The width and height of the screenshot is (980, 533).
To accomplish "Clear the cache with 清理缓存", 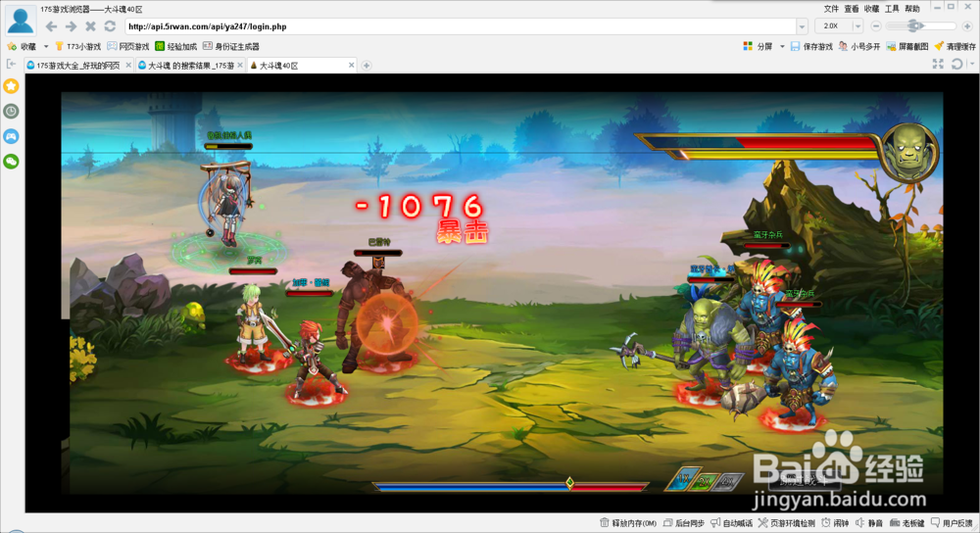I will click(x=955, y=46).
